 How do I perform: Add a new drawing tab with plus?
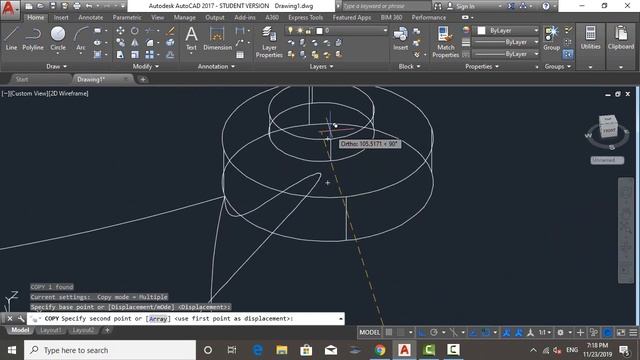coord(143,79)
